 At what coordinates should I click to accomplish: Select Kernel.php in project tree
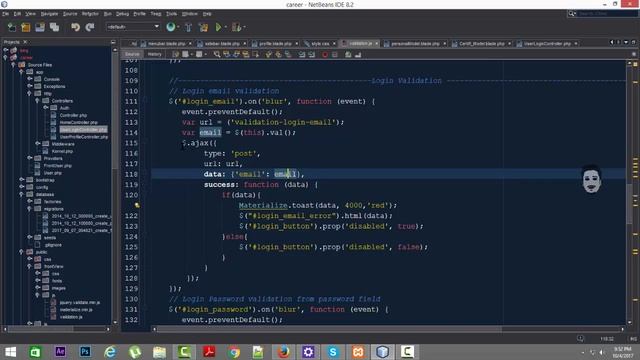point(62,151)
